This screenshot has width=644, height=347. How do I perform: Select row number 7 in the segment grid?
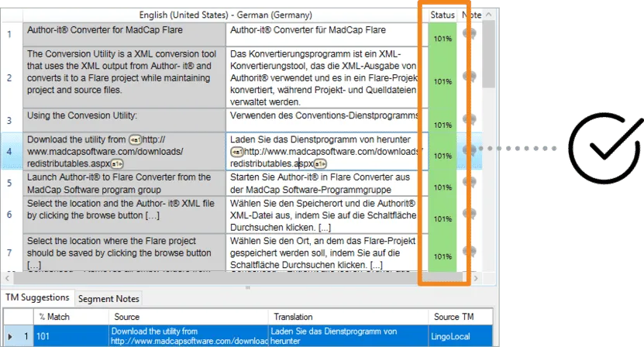pos(9,253)
